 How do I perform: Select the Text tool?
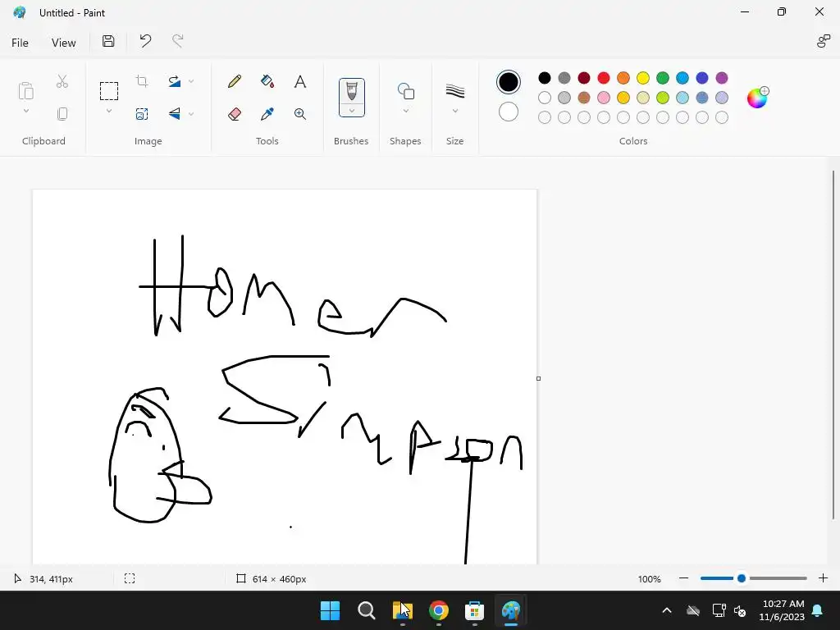pos(300,81)
